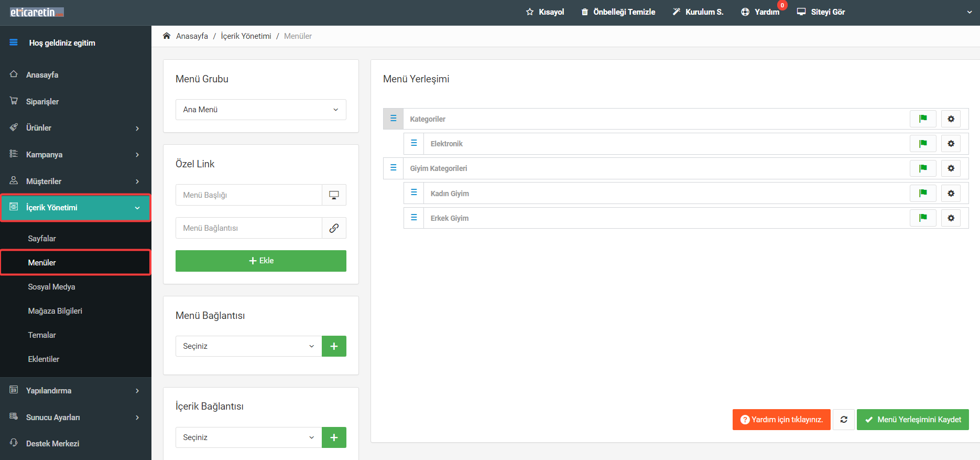Add selected Menü Bağlantısı with plus button
Image resolution: width=980 pixels, height=460 pixels.
(334, 346)
